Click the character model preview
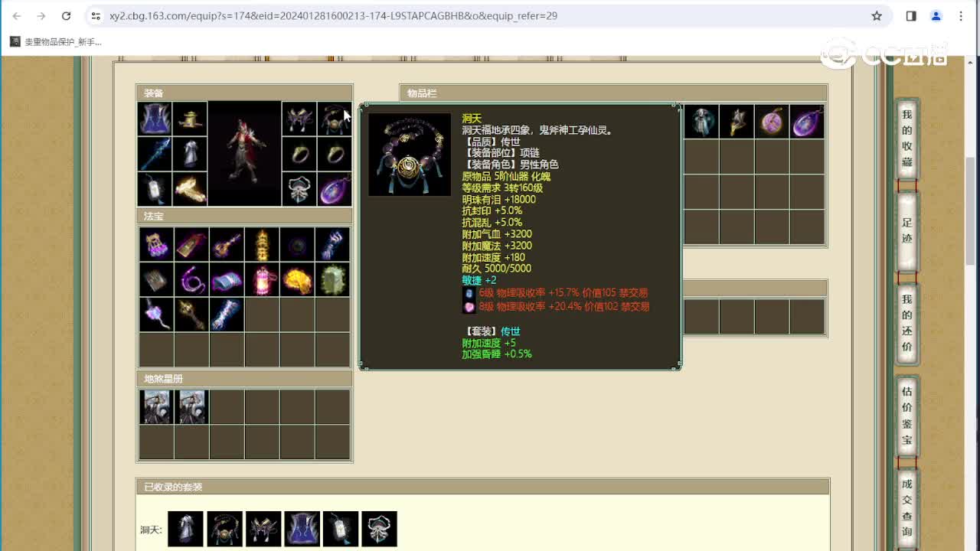This screenshot has width=980, height=551. coord(244,153)
